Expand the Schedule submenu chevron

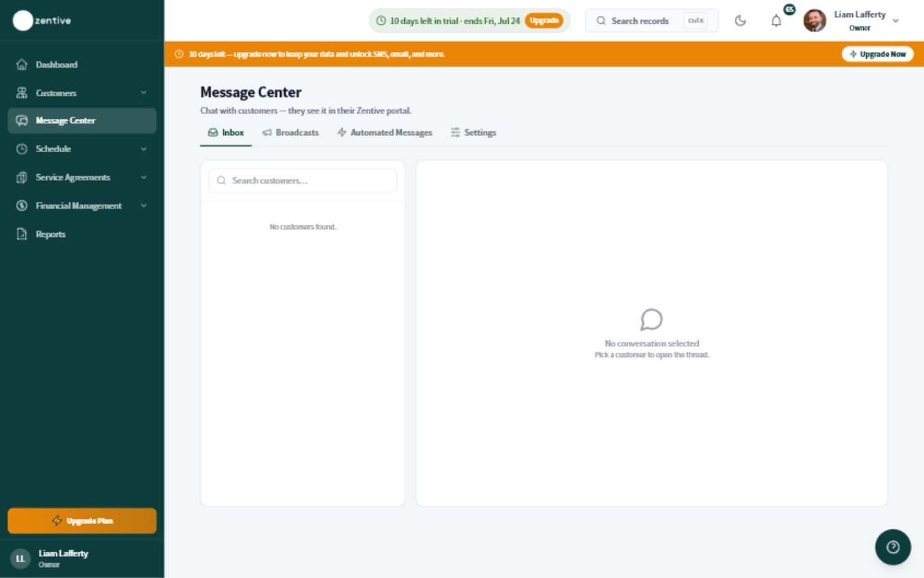coord(144,149)
